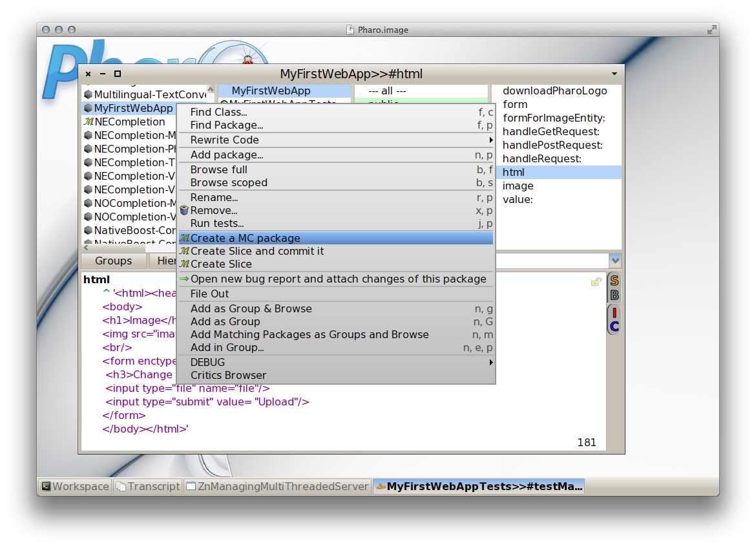Click the lock icon in code pane
This screenshot has height=547, width=756.
596,282
